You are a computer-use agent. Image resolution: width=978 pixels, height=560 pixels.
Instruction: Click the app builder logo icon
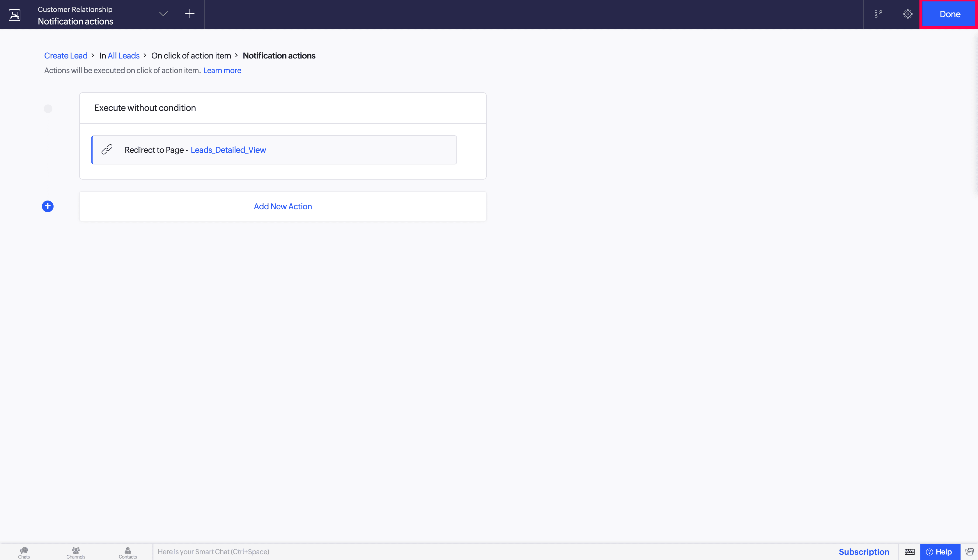point(15,15)
